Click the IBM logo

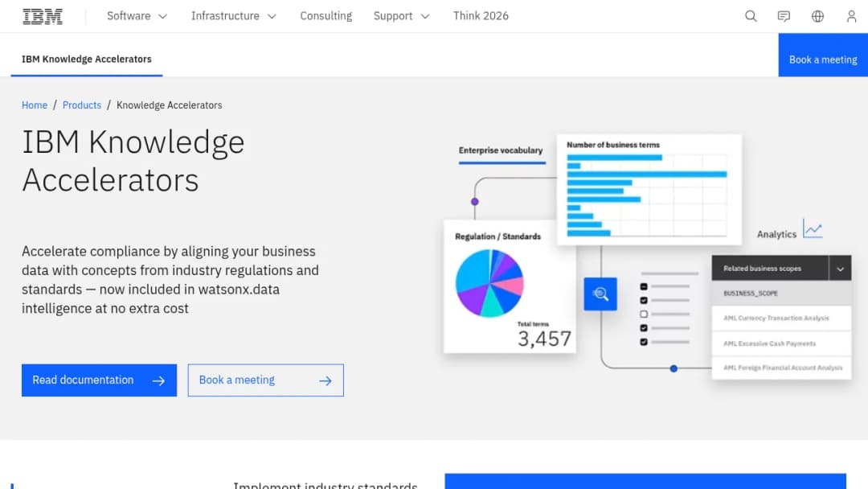click(43, 17)
